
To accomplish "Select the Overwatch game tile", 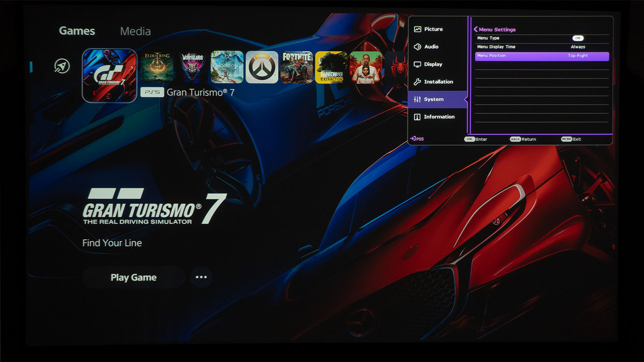I will coord(262,67).
